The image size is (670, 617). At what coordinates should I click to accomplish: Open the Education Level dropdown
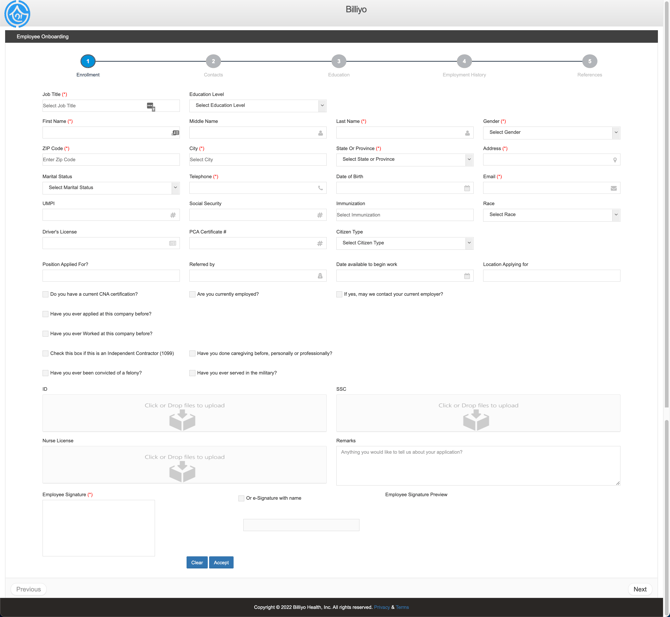[258, 105]
